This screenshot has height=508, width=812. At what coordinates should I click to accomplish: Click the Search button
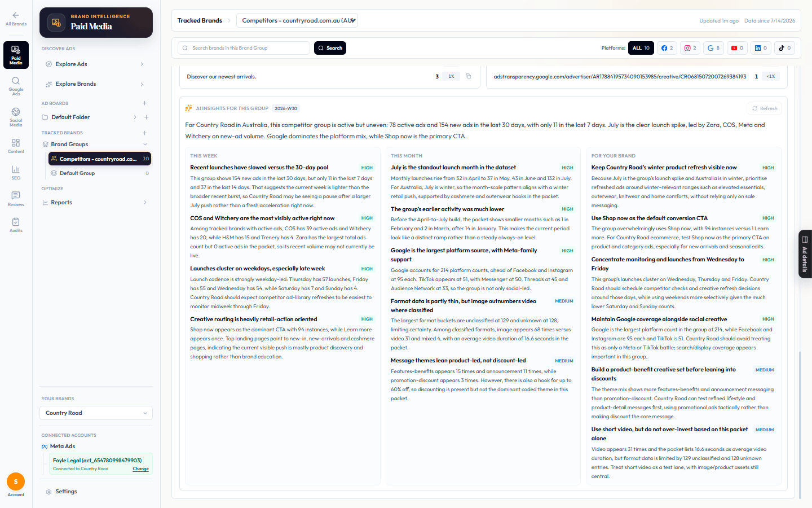[x=330, y=48]
